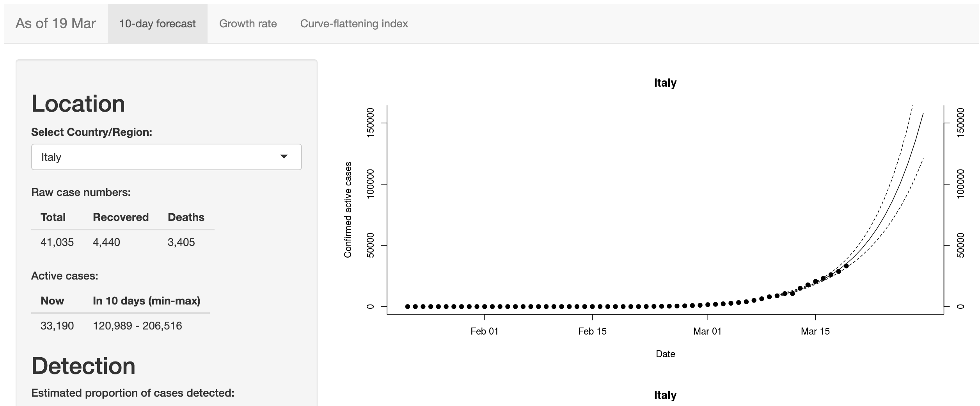Click the 'Confirmed active cases' y-axis label
980x406 pixels.
(x=348, y=210)
